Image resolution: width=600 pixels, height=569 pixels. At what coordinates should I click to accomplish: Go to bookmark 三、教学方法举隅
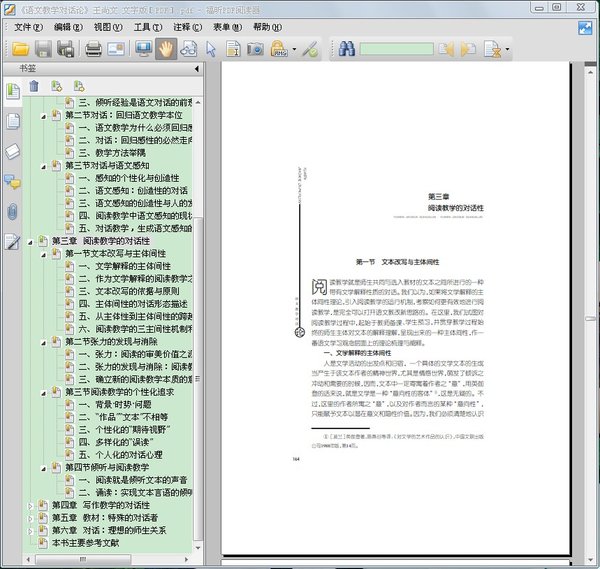pos(121,153)
